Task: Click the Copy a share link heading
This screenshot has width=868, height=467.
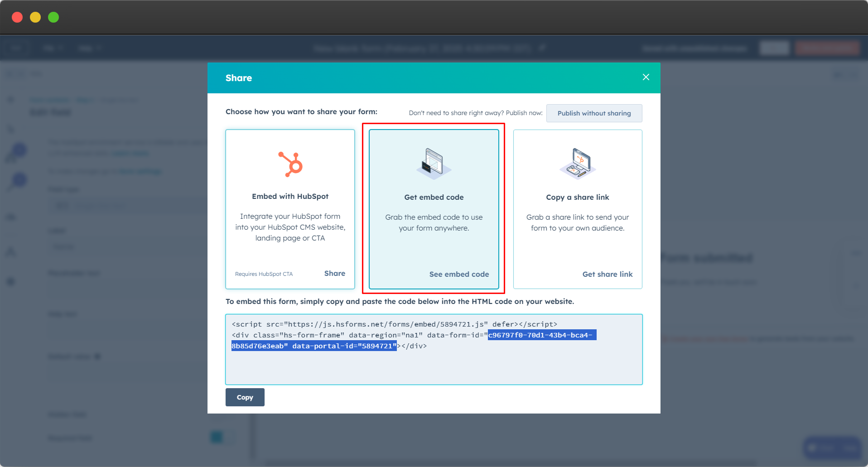Action: tap(577, 197)
